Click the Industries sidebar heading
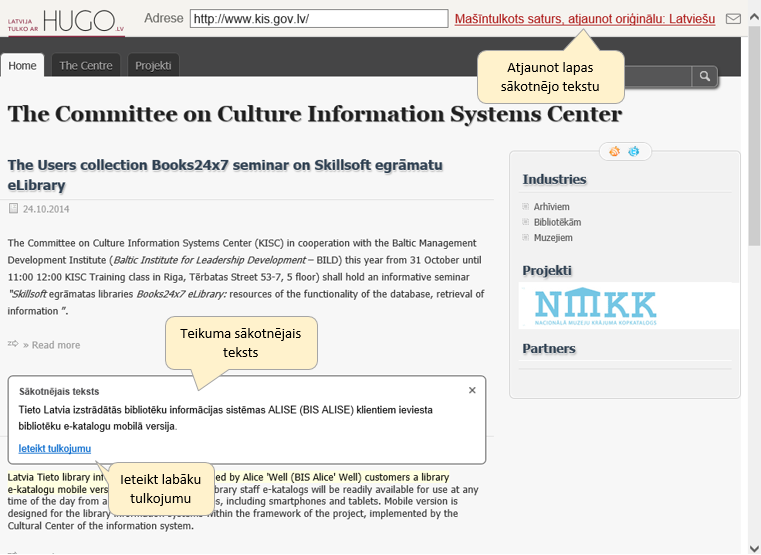The image size is (761, 555). (x=554, y=180)
